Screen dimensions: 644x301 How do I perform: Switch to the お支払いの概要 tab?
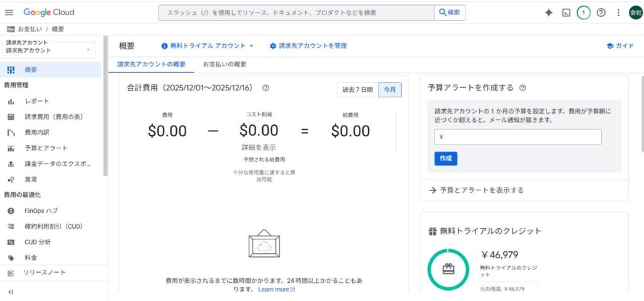click(x=225, y=64)
